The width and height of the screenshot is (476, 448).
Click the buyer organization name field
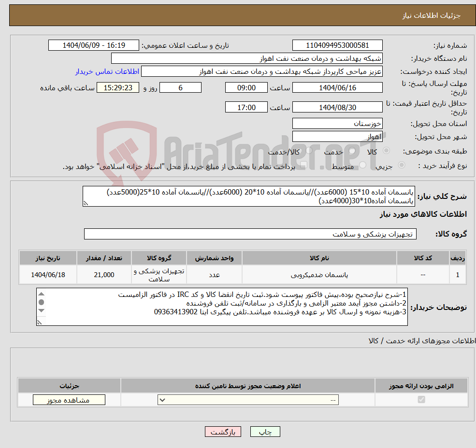pyautogui.click(x=247, y=58)
